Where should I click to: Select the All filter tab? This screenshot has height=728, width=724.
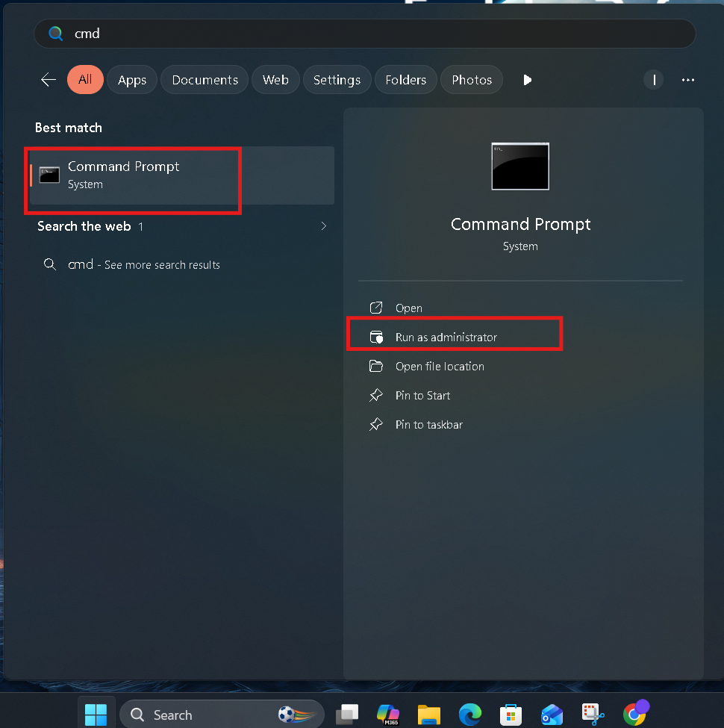[x=85, y=80]
